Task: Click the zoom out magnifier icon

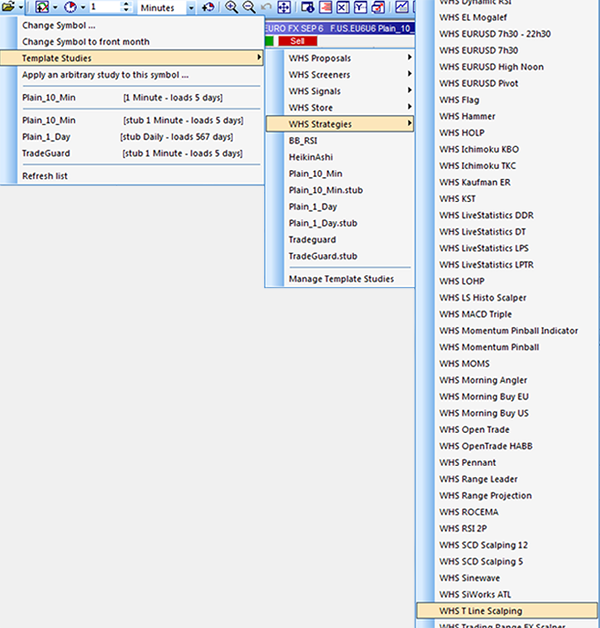Action: coord(248,7)
